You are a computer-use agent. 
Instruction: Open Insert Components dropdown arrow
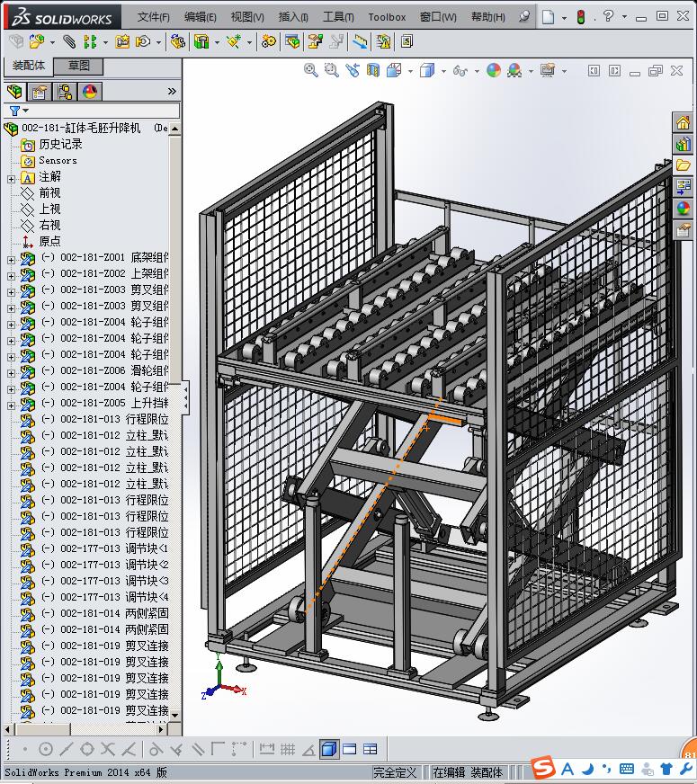pos(52,42)
